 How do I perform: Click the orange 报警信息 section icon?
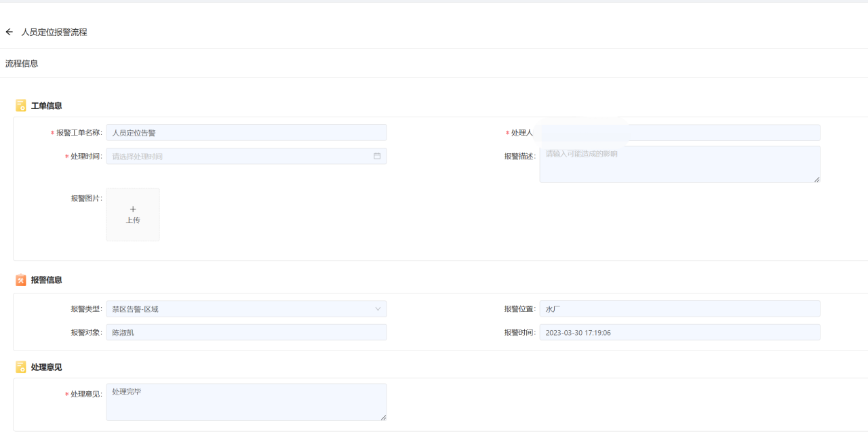coord(21,280)
